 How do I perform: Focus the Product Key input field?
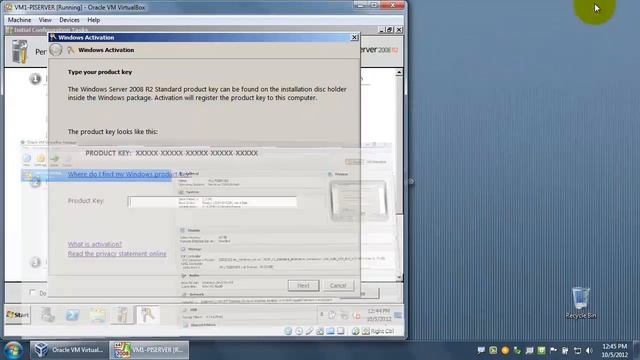point(212,202)
